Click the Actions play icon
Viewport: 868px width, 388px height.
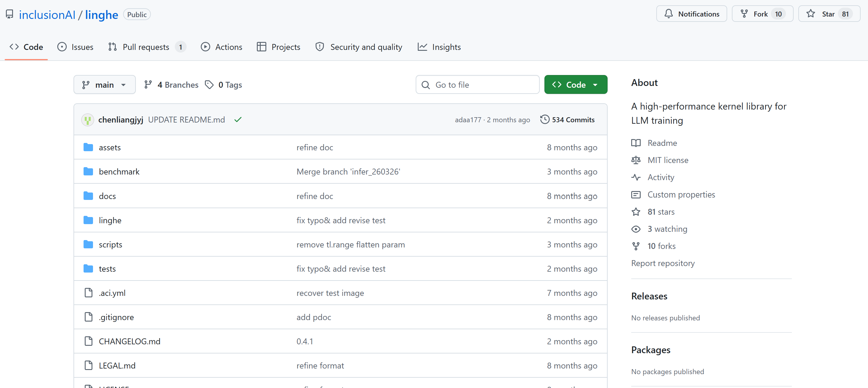[205, 47]
